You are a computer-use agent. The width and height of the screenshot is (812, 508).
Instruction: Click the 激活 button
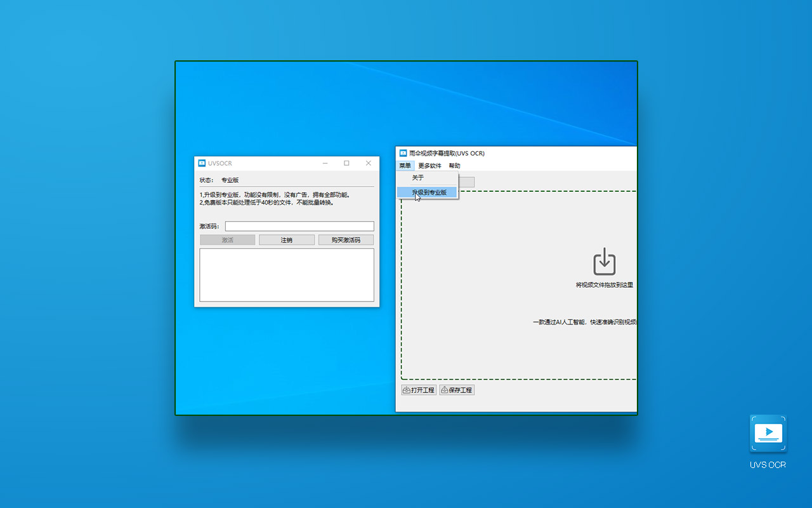tap(227, 240)
